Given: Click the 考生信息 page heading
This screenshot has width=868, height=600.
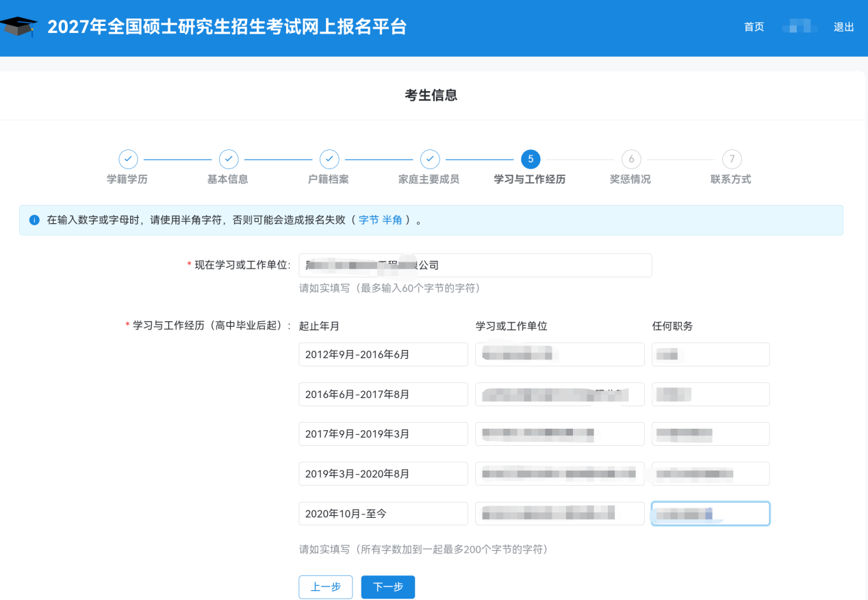Looking at the screenshot, I should pyautogui.click(x=431, y=95).
